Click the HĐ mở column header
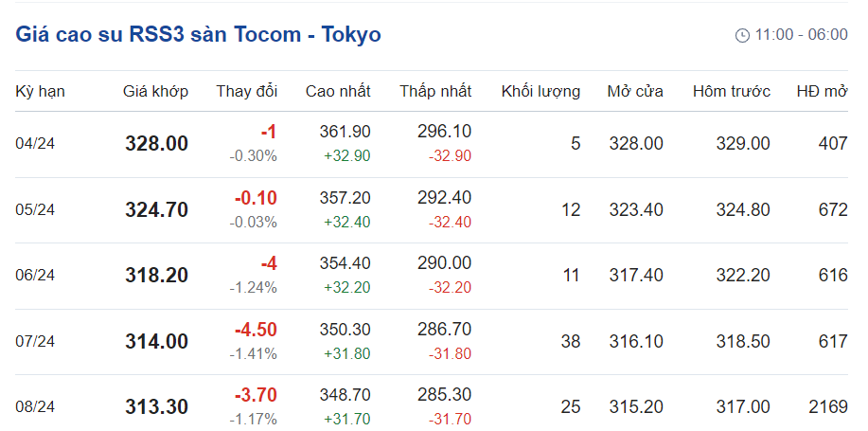Screen dimensions: 868x431 [822, 92]
